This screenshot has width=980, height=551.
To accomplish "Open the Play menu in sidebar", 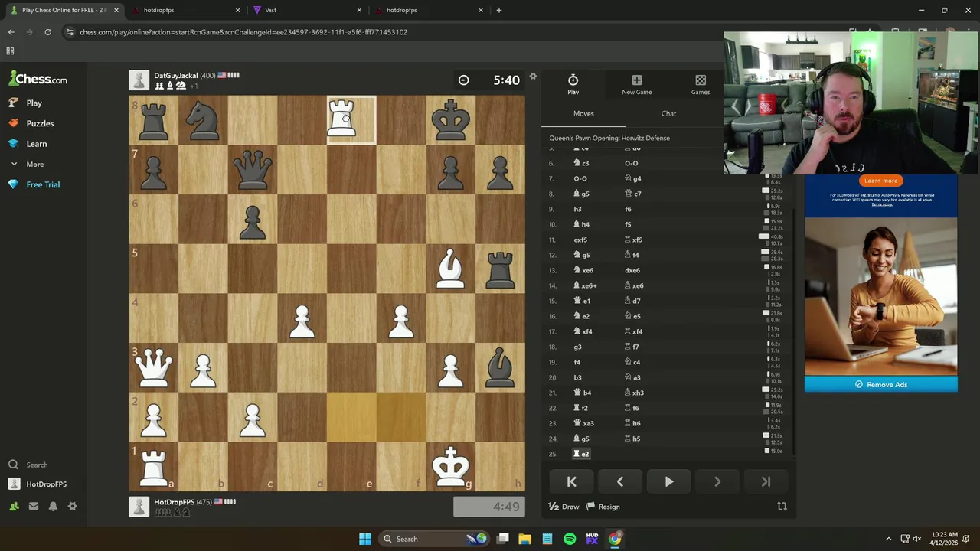I will (34, 103).
